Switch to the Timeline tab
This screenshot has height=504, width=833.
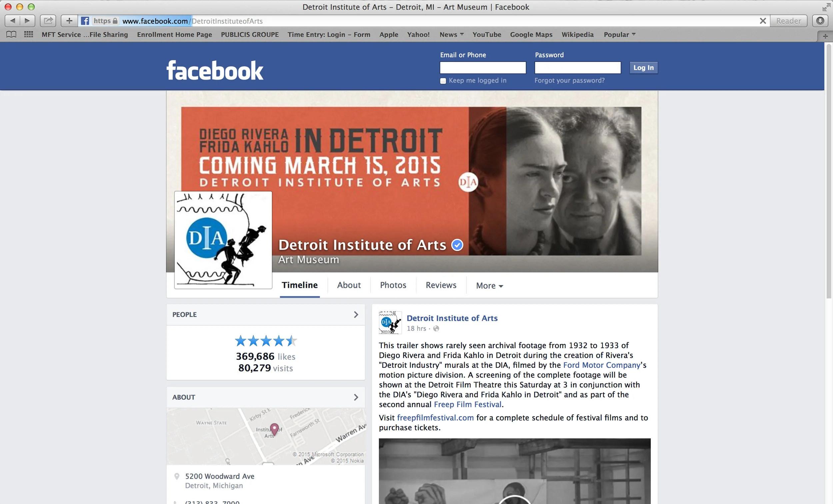[x=300, y=285]
